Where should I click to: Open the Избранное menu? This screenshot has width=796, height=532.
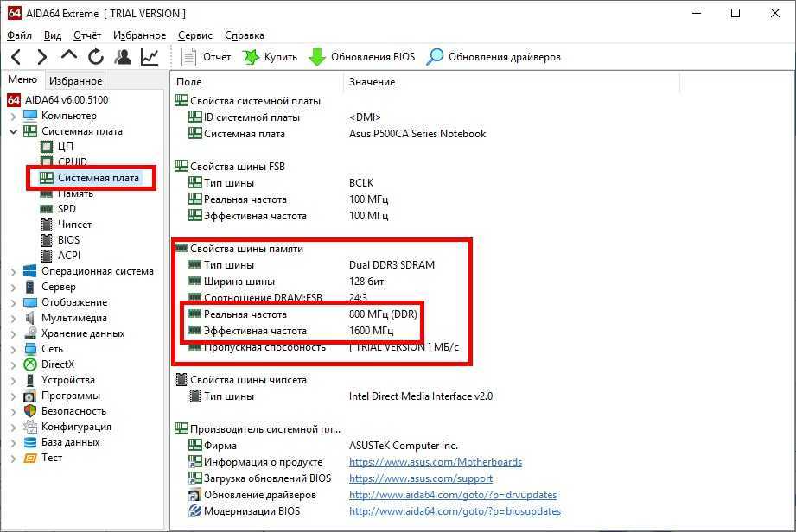point(140,35)
